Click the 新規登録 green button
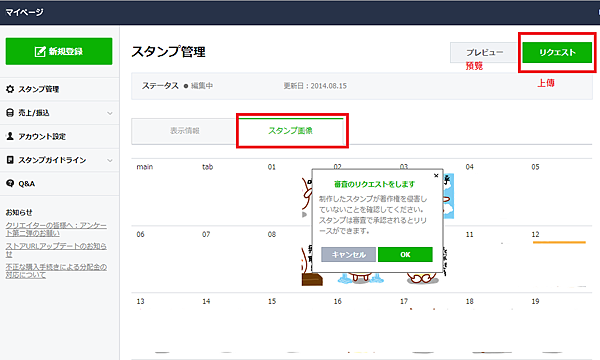600x360 pixels. coord(59,51)
